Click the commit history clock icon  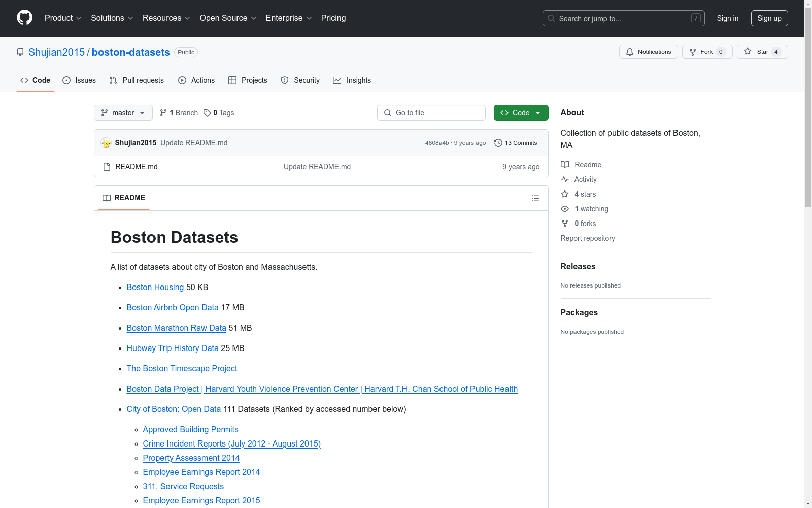click(x=498, y=143)
